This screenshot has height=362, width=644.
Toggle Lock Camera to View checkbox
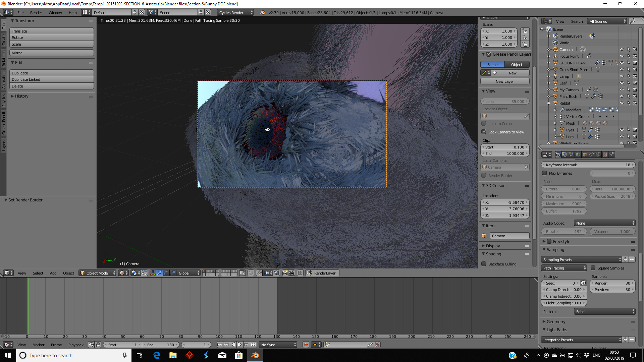click(484, 132)
